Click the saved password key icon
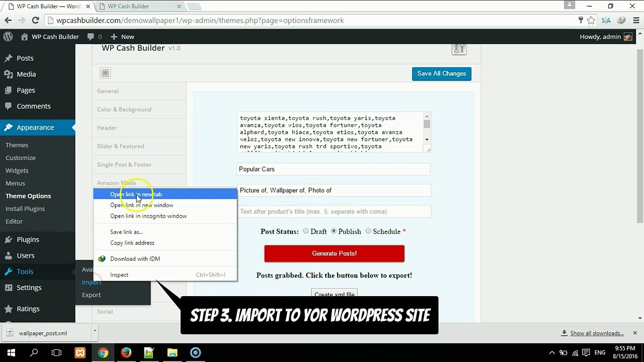 581,21
